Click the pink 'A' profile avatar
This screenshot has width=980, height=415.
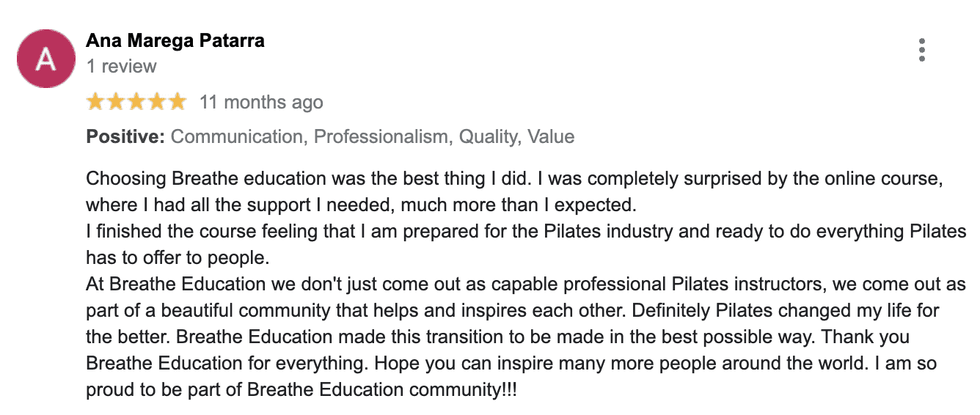click(x=46, y=59)
